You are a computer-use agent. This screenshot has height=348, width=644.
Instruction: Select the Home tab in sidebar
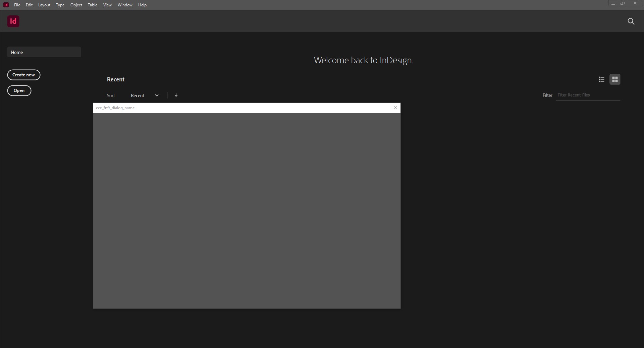[x=44, y=52]
